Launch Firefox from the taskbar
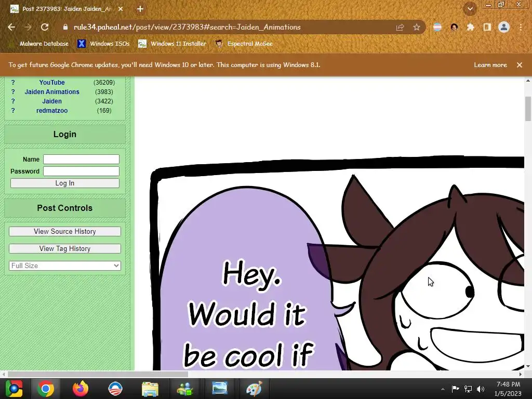Viewport: 532px width, 399px height. pos(81,389)
